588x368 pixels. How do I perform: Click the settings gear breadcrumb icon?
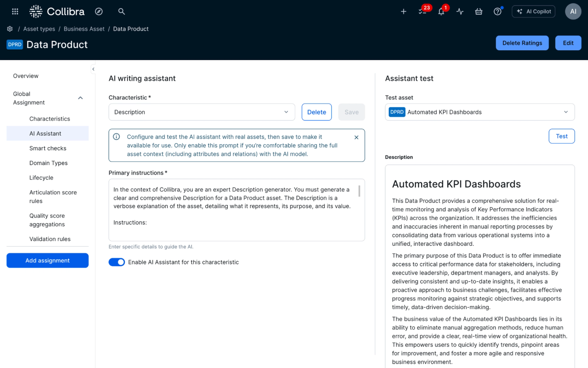tap(10, 29)
